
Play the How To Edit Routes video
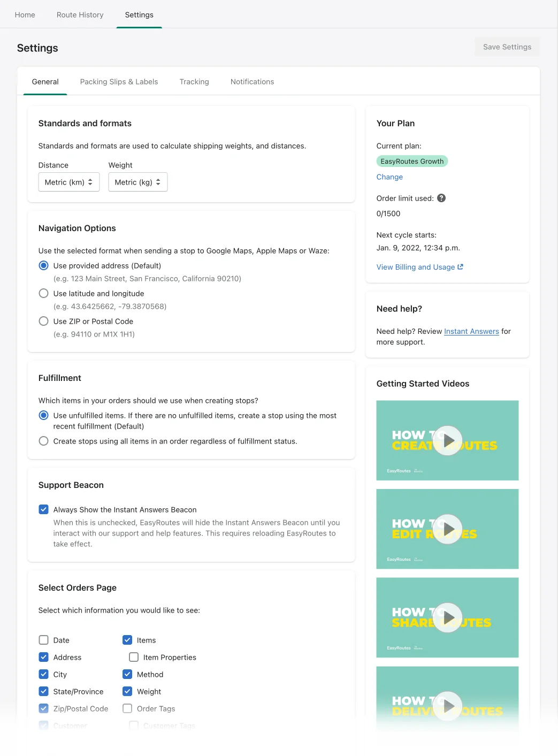click(x=447, y=529)
